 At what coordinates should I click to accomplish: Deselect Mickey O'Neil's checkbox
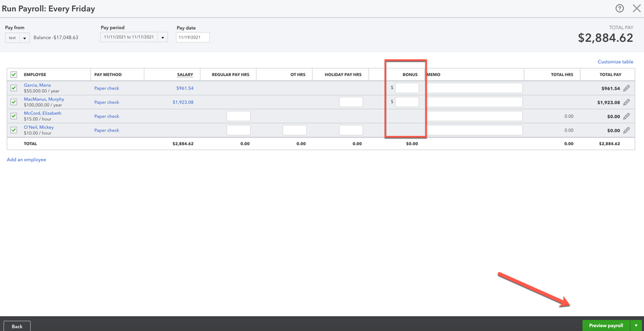(14, 130)
